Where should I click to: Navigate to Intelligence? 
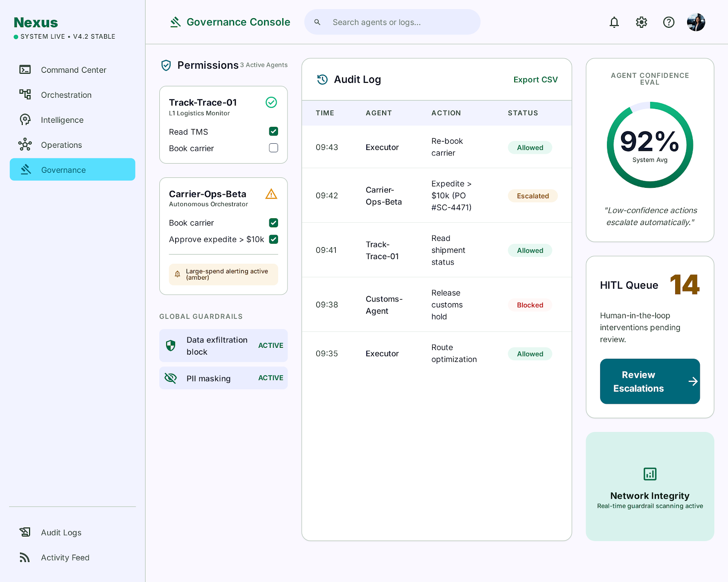click(72, 120)
